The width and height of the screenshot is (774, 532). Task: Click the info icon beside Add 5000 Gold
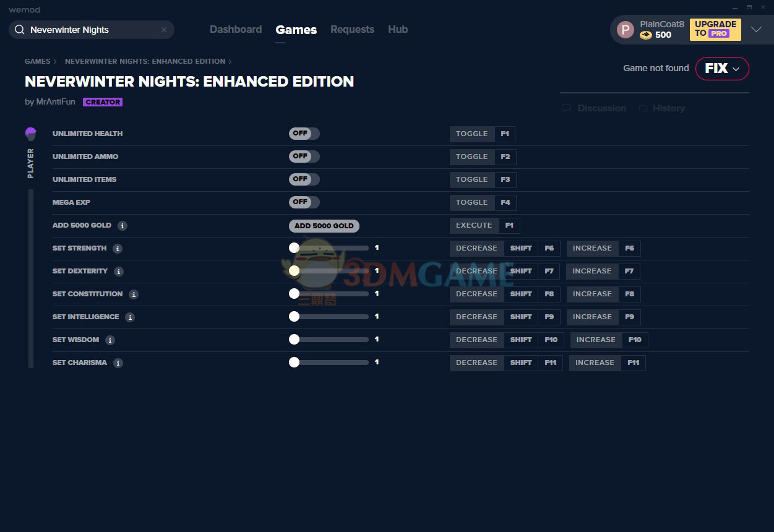click(123, 226)
